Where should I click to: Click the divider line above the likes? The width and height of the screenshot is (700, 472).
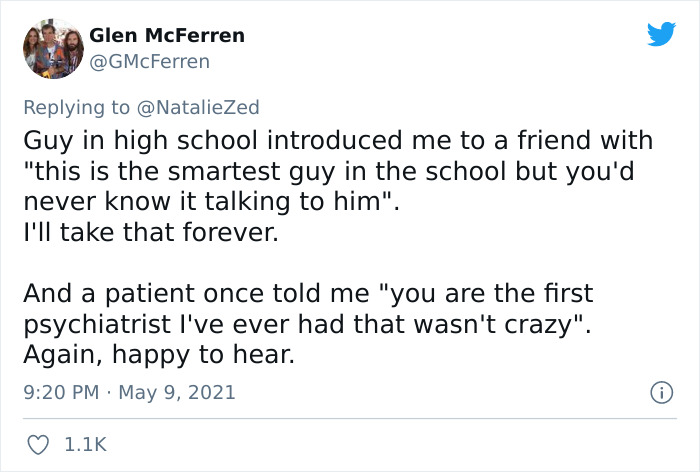click(x=349, y=417)
